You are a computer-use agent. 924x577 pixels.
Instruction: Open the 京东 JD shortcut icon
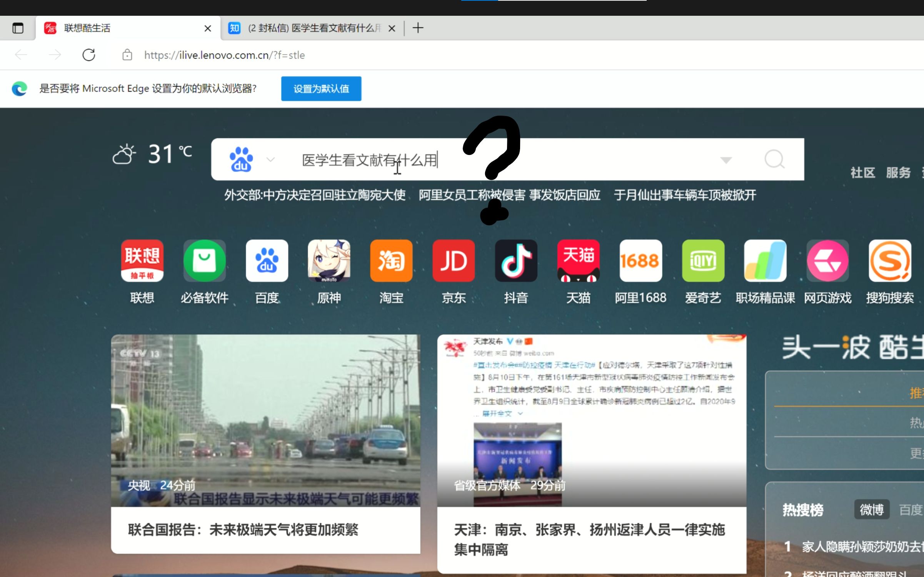454,261
